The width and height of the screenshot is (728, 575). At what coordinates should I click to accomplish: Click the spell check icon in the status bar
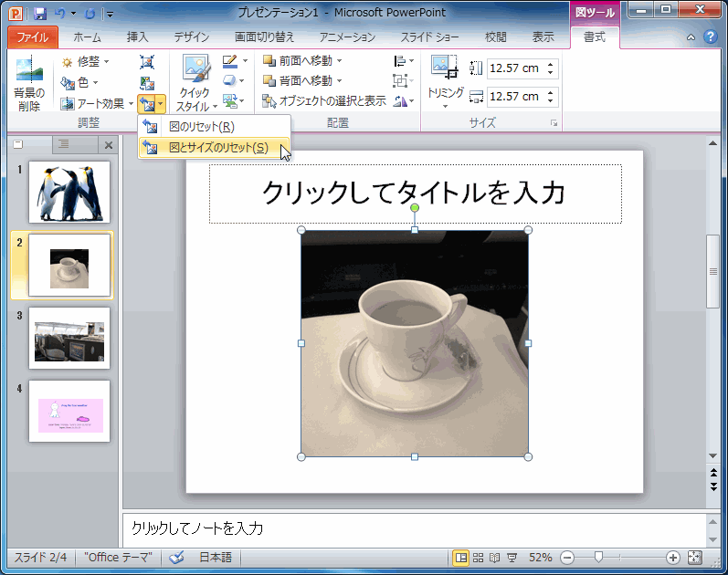point(177,557)
